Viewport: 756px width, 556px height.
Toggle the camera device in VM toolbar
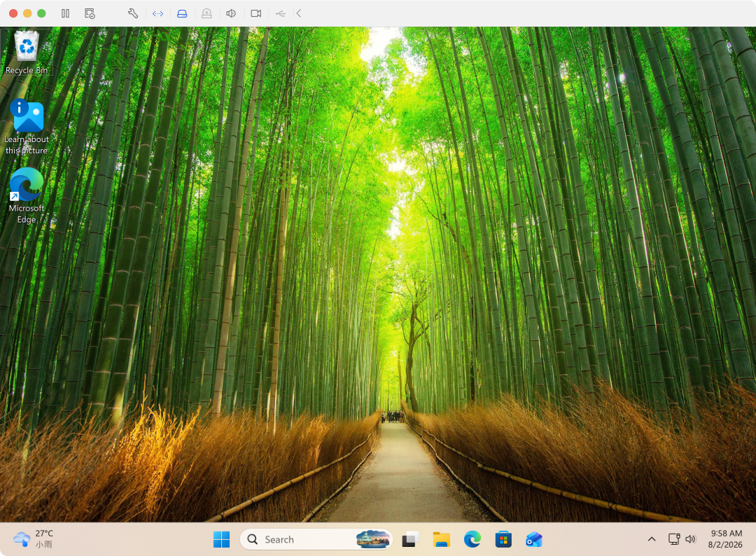pyautogui.click(x=256, y=13)
